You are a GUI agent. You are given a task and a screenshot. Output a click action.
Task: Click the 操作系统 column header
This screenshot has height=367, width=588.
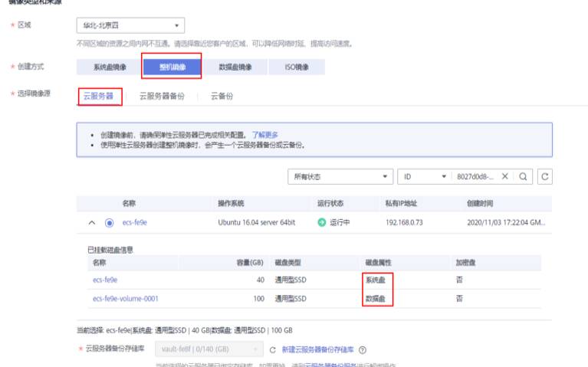(x=231, y=203)
